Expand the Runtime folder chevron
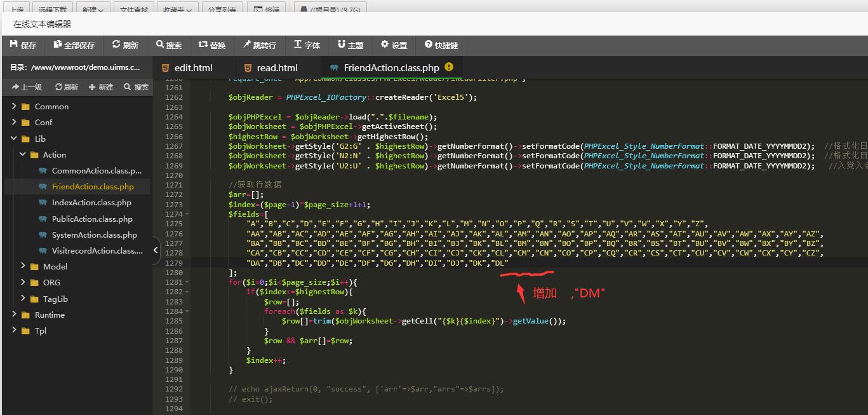Viewport: 868px width, 415px height. coord(14,315)
